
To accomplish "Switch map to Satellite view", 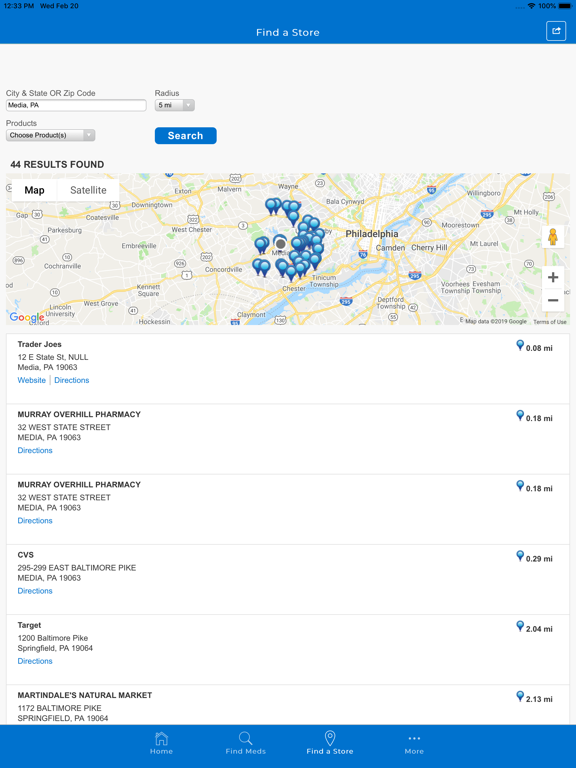I will pos(88,190).
